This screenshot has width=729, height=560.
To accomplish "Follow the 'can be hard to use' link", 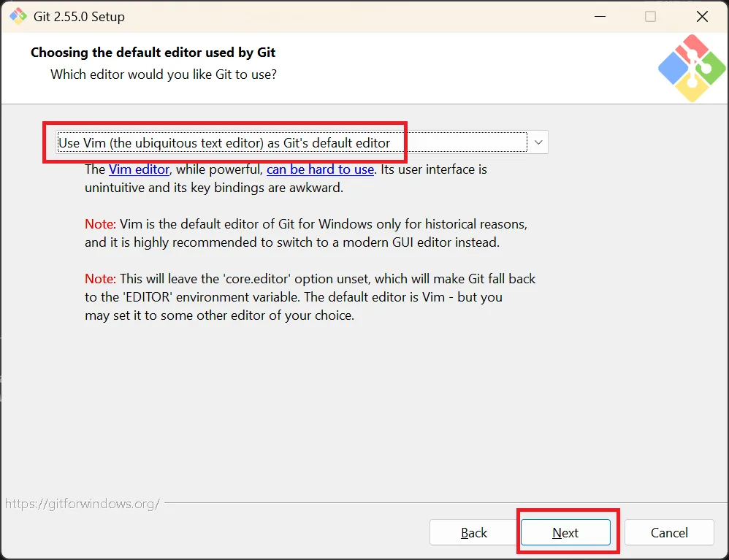I will pos(321,169).
